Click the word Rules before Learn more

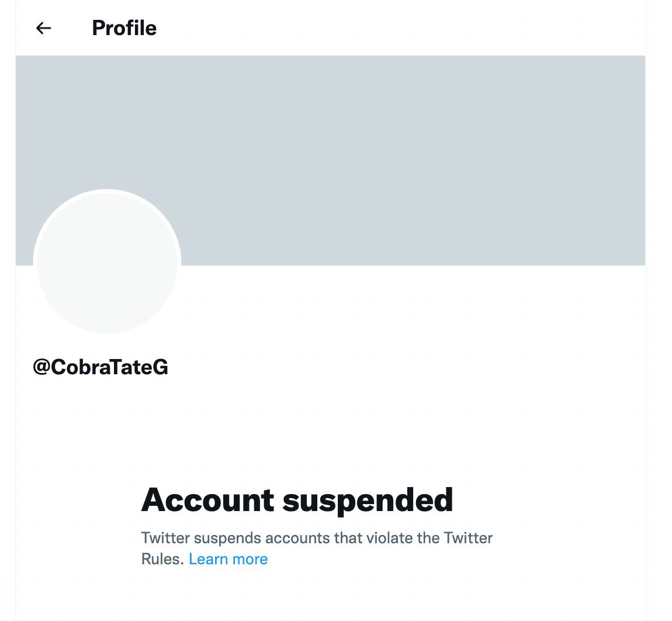[x=162, y=559]
